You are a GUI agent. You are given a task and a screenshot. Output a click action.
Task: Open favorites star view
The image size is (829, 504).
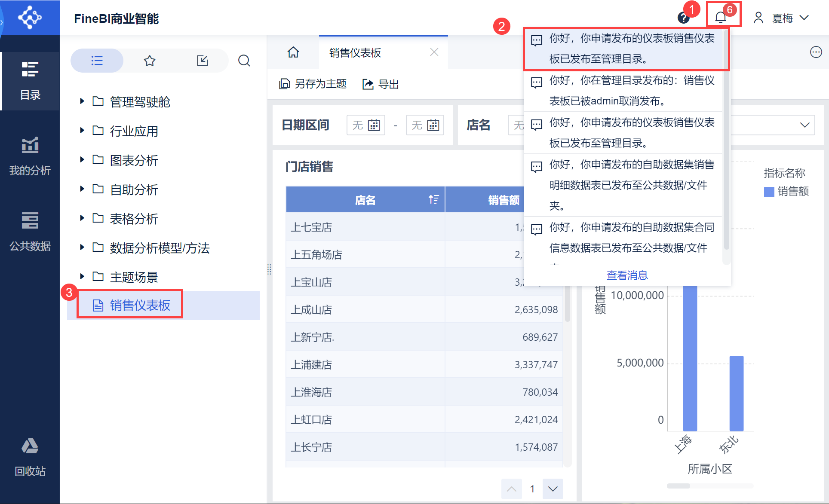pyautogui.click(x=149, y=61)
